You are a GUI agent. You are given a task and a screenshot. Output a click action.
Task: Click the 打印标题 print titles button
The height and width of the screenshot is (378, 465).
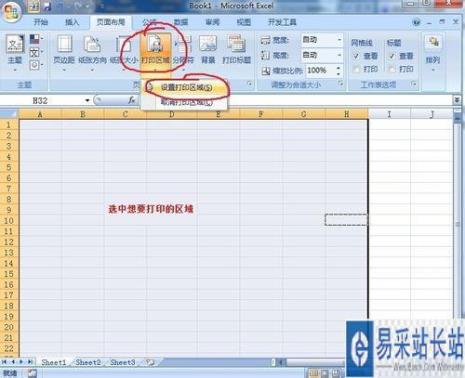point(236,50)
